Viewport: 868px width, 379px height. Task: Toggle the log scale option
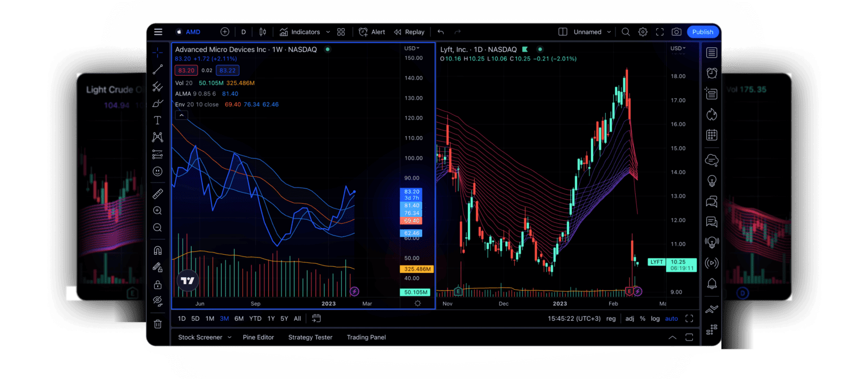[x=655, y=319]
